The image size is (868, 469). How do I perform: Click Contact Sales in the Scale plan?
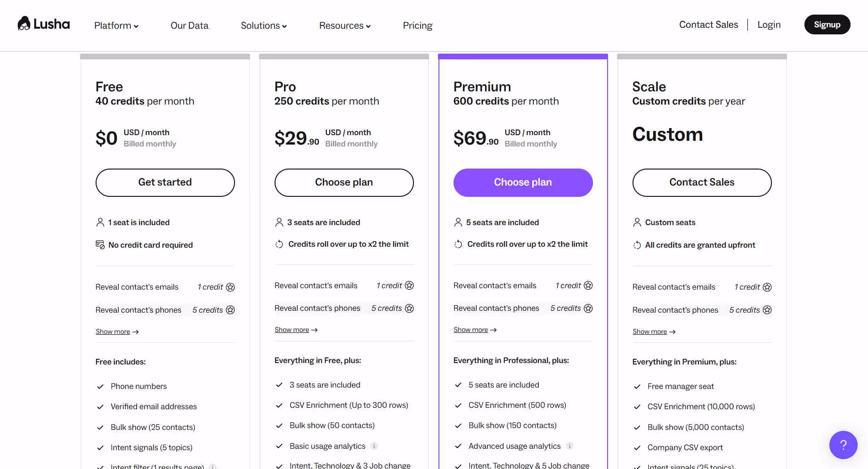(x=701, y=182)
